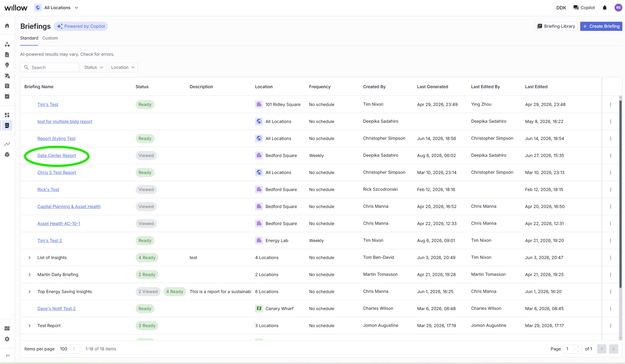The image size is (625, 364).
Task: Select the Standard tab
Action: click(29, 38)
